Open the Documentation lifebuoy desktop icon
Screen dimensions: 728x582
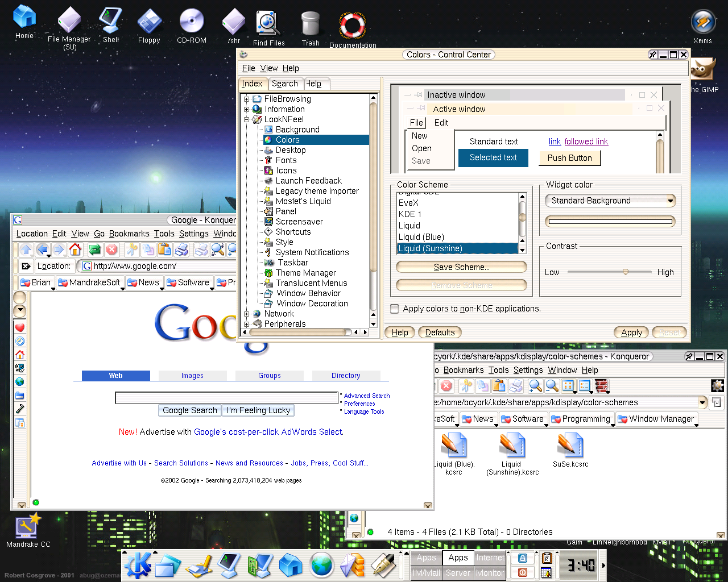point(352,26)
